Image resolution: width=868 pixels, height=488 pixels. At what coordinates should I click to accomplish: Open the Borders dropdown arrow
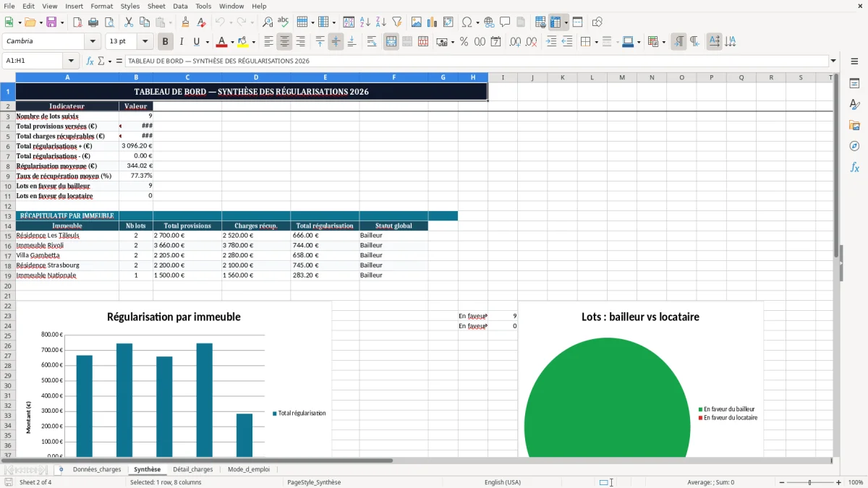click(x=597, y=42)
